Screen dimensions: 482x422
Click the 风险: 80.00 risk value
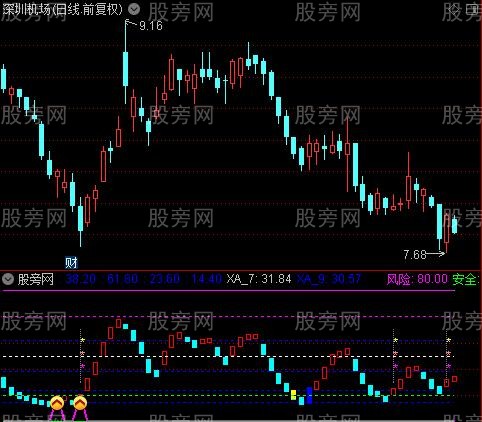pyautogui.click(x=417, y=279)
